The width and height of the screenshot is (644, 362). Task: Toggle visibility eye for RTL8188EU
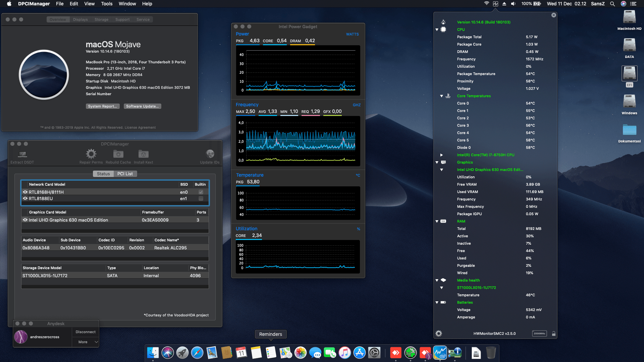click(x=25, y=198)
